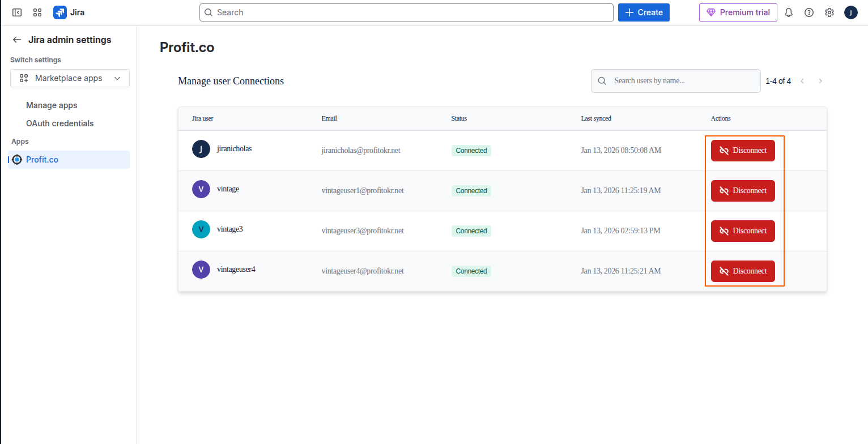Viewport: 868px width, 444px height.
Task: Click the vintageuser4 avatar
Action: (x=201, y=270)
